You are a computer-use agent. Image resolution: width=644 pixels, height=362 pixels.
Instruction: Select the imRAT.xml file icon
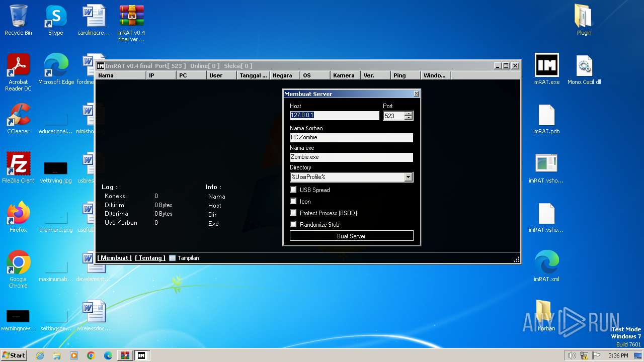(x=546, y=266)
